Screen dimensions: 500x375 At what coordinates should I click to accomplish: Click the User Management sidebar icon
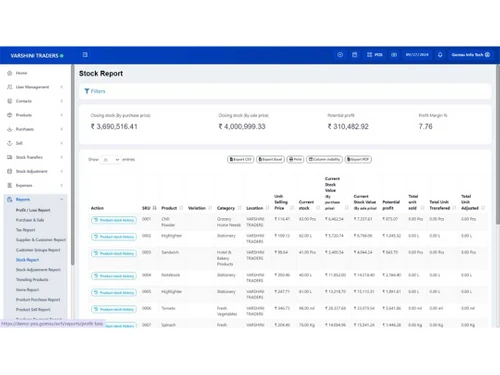coord(10,87)
